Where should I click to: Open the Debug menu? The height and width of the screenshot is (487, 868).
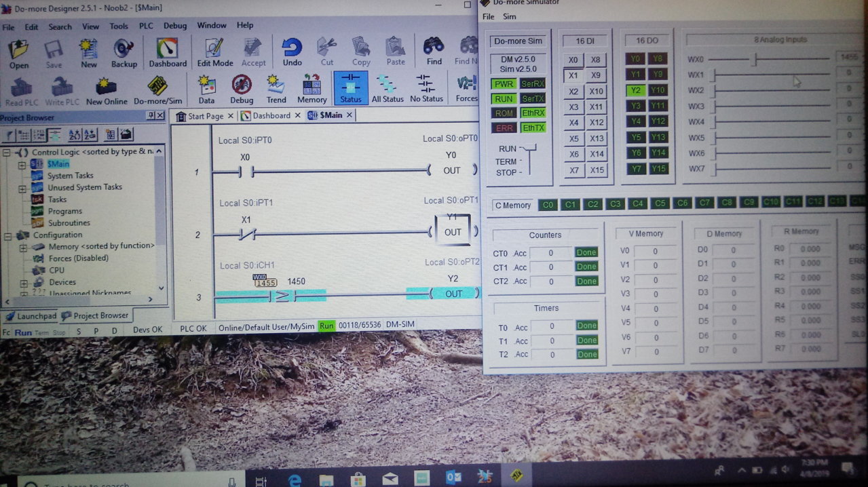[175, 26]
